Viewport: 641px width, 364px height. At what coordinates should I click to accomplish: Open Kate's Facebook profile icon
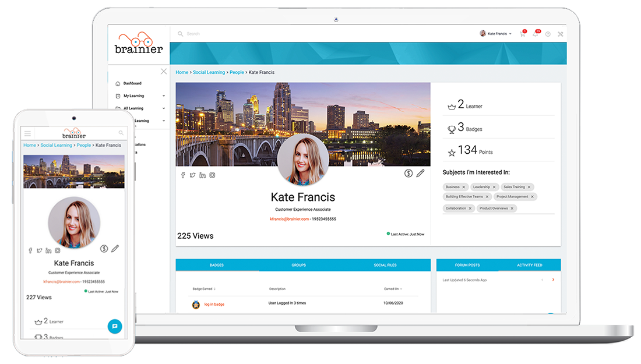(x=183, y=175)
